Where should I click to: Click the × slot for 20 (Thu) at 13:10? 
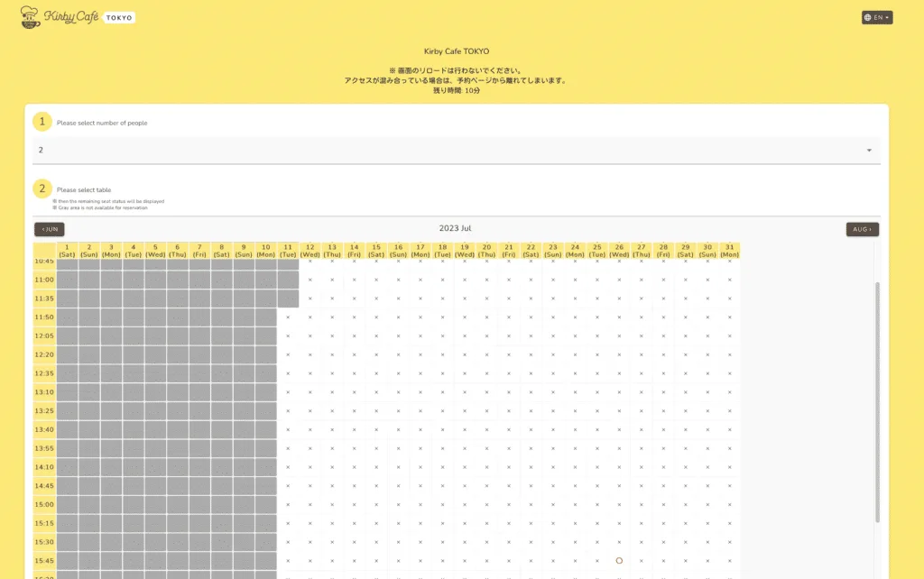[x=486, y=392]
